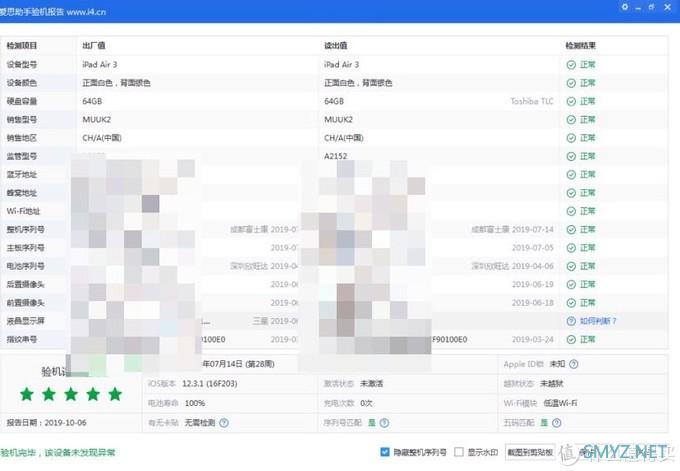Click the 验机完毕，该设备未发现异常 status message
The height and width of the screenshot is (471, 680).
click(x=58, y=452)
